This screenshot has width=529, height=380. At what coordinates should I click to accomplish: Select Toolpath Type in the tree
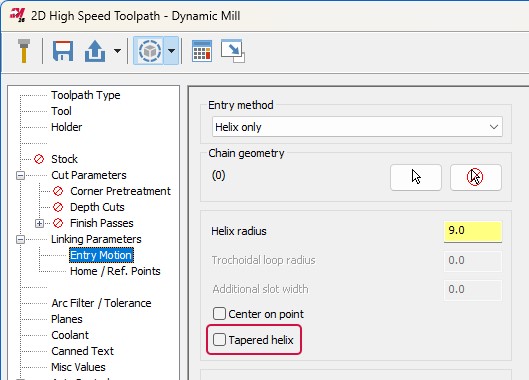click(x=86, y=95)
